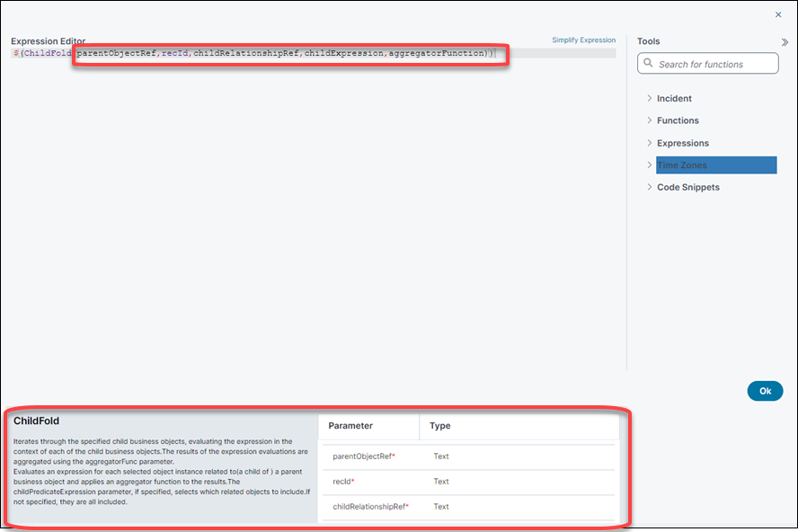Close the expression editor dialog with the X
Image resolution: width=798 pixels, height=532 pixels.
point(778,14)
